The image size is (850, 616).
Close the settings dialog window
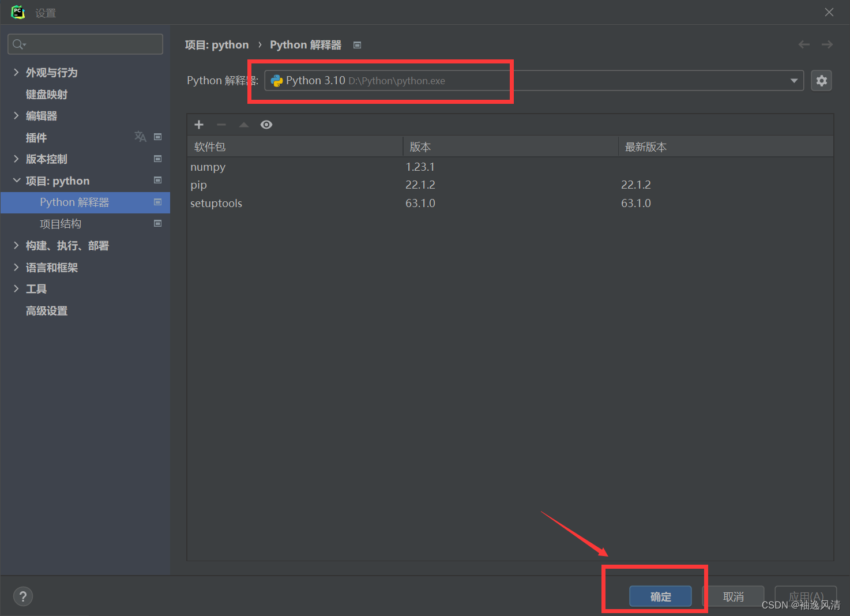coord(829,12)
